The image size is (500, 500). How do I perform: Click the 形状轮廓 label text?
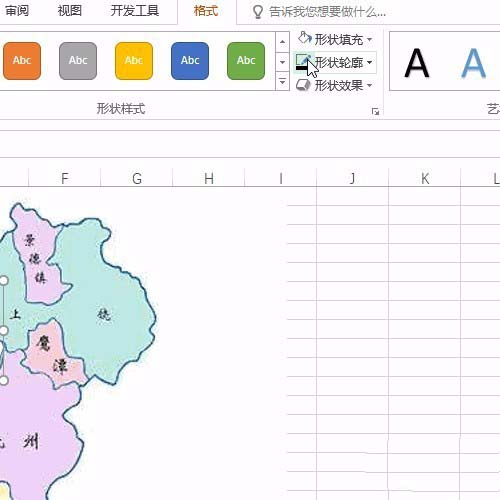point(339,62)
